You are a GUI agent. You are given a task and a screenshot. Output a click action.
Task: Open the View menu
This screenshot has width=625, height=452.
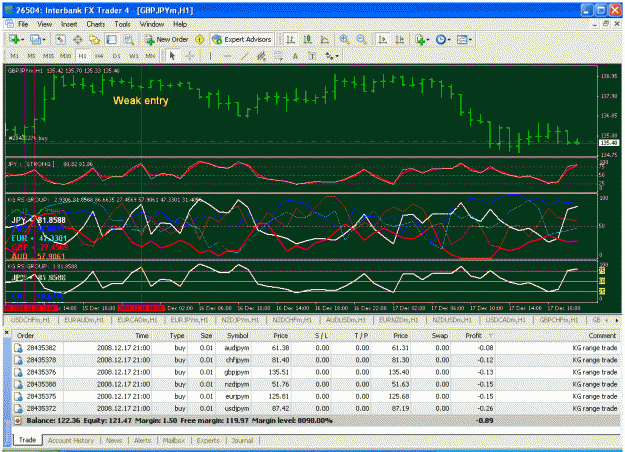click(x=45, y=24)
